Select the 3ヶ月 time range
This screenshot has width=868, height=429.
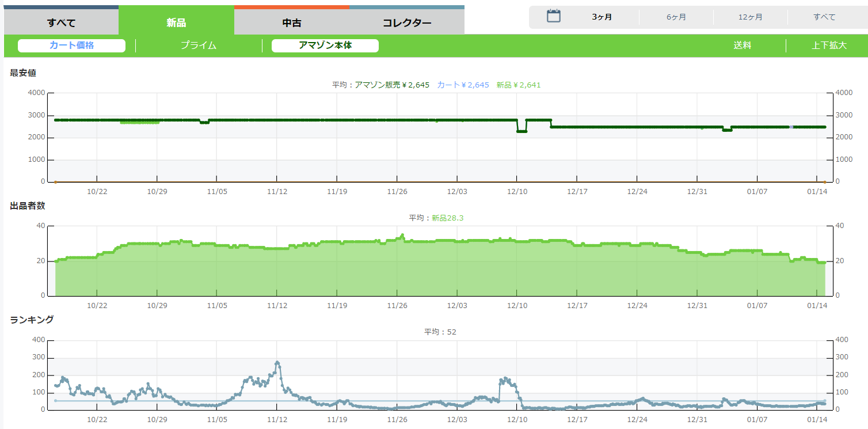point(601,17)
